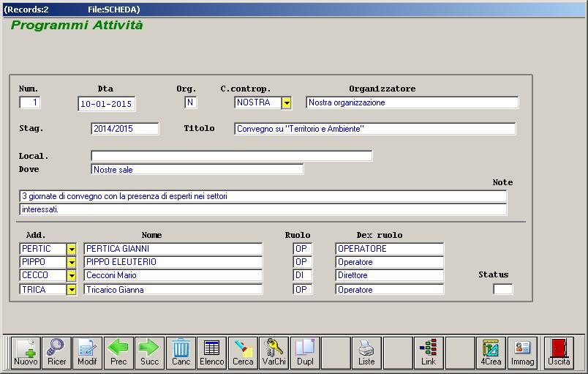This screenshot has width=588, height=374.
Task: Click the 'Programmi Attività' heading
Action: 77,25
